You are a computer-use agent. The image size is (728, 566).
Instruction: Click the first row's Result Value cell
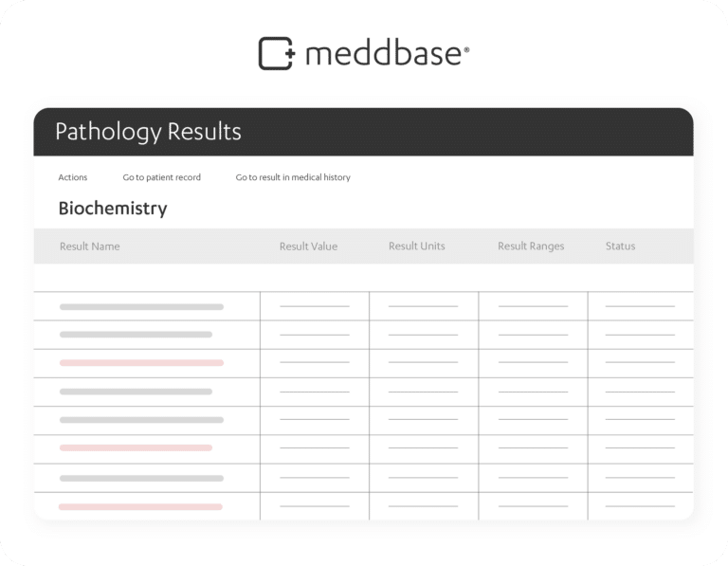[x=315, y=306]
